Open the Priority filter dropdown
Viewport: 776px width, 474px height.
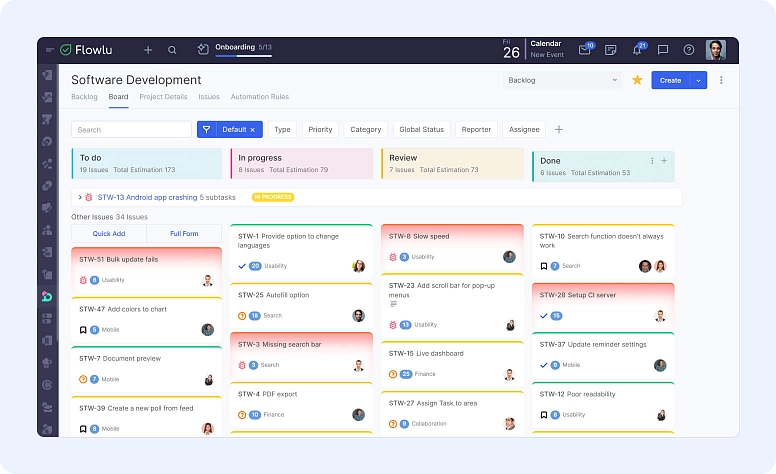[320, 129]
